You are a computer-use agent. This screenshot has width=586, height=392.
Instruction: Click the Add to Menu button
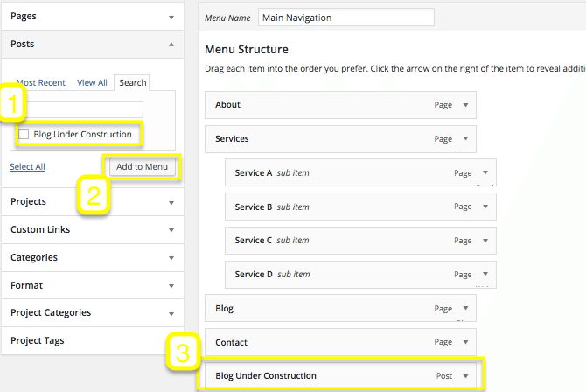pyautogui.click(x=142, y=166)
